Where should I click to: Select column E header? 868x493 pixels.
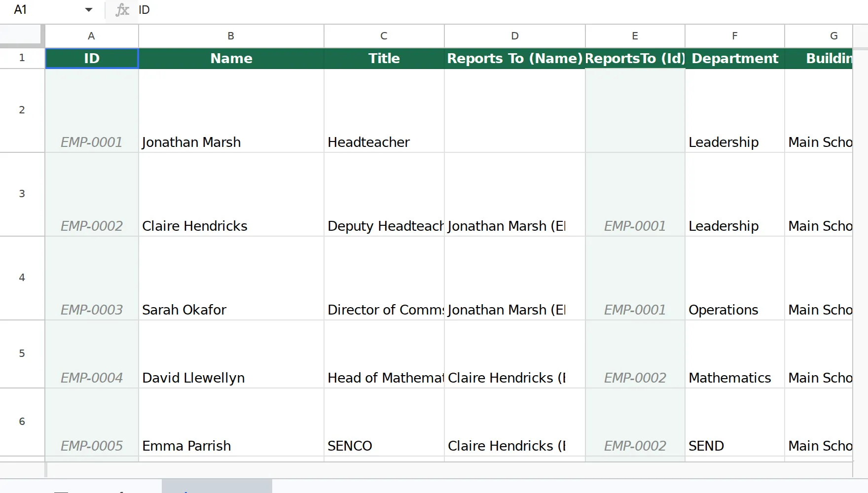click(635, 36)
